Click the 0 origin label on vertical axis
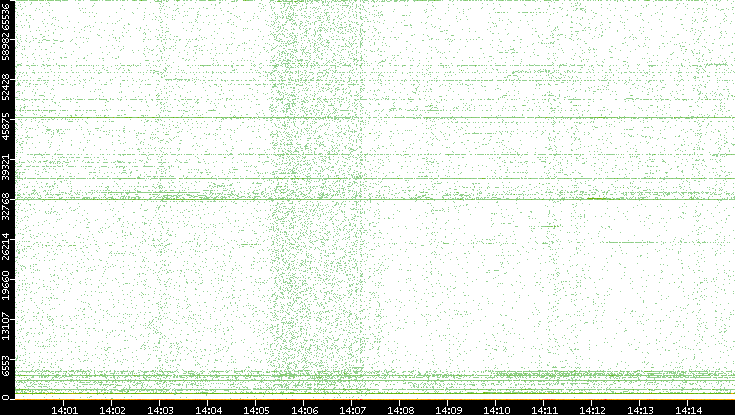This screenshot has width=735, height=415. point(7,396)
